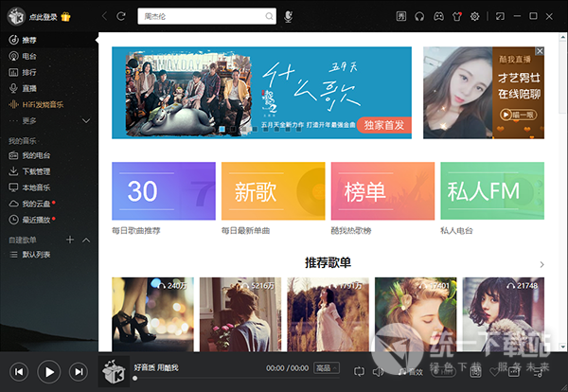The width and height of the screenshot is (568, 392).
Task: Click the album cover box in player bar
Action: [x=114, y=371]
